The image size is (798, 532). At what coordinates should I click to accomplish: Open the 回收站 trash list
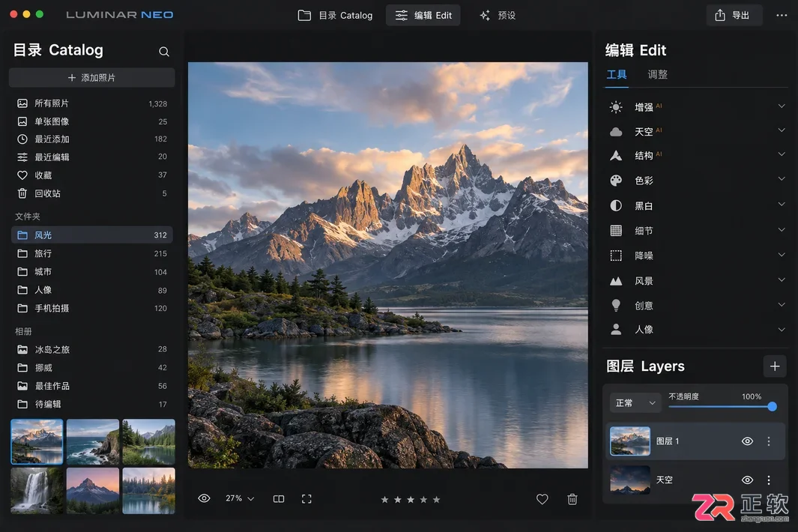92,193
